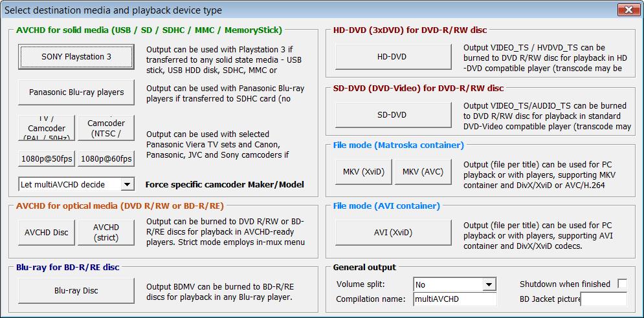The width and height of the screenshot is (644, 318).
Task: Choose the Camcoder NTSC button
Action: 106,128
